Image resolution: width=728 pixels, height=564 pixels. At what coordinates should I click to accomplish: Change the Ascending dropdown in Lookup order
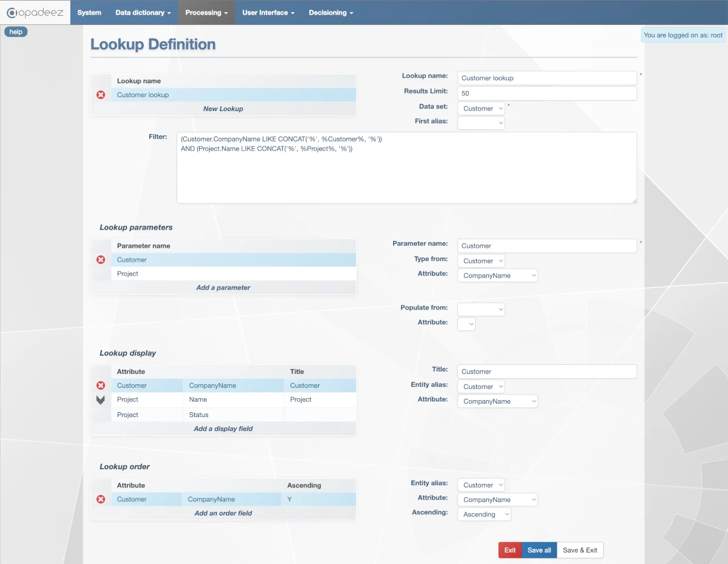pos(484,514)
